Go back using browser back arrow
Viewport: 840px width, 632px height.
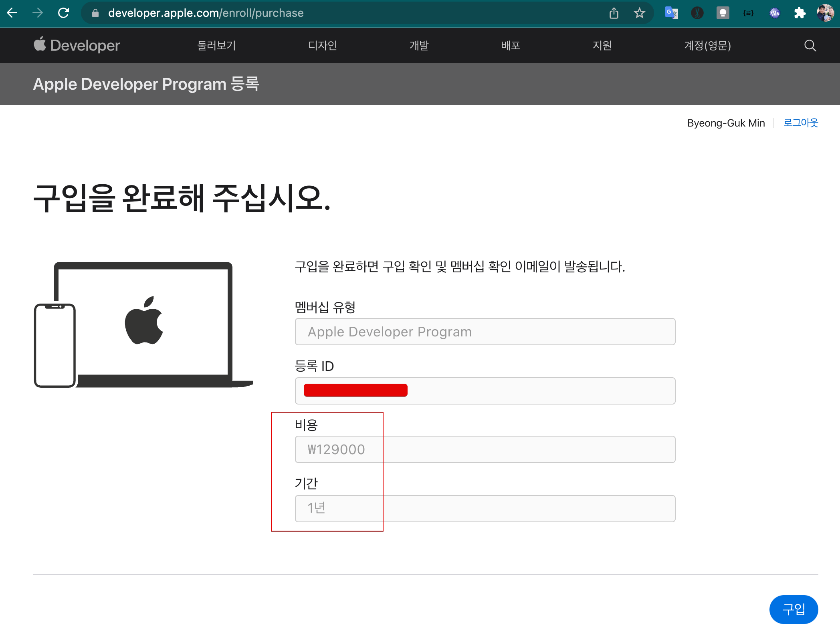12,13
